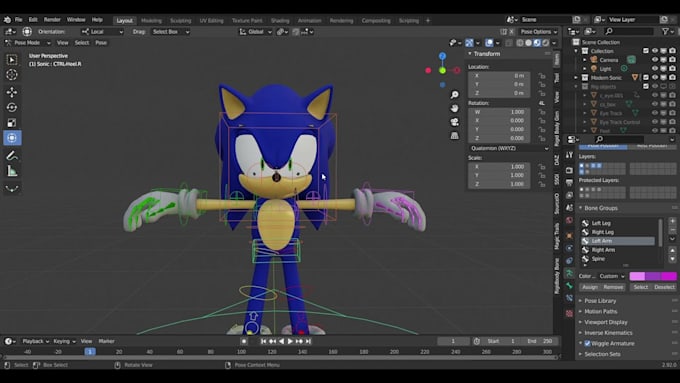Select solid viewport shading mode
The width and height of the screenshot is (680, 383).
coord(528,43)
